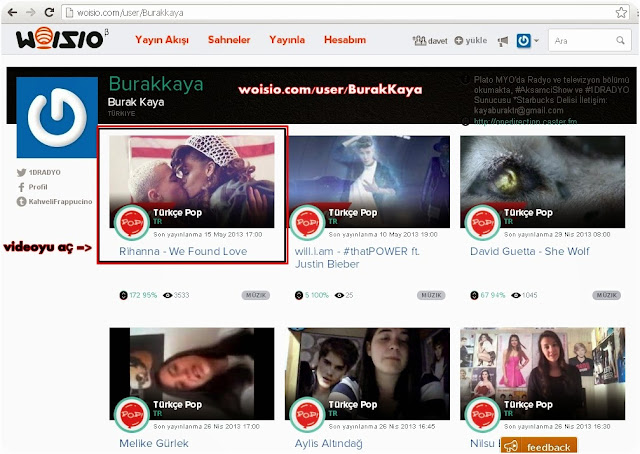
Task: Open the Rihanna We Found Love thumbnail
Action: 192,182
